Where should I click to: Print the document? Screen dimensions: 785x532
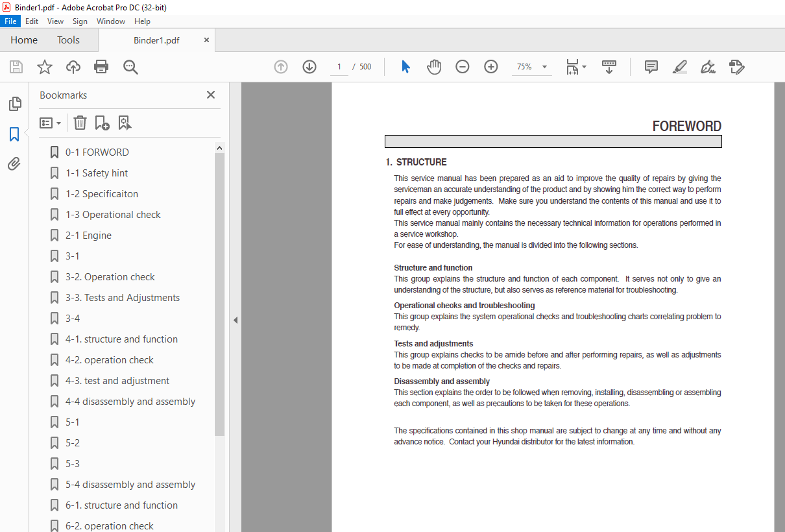click(101, 67)
